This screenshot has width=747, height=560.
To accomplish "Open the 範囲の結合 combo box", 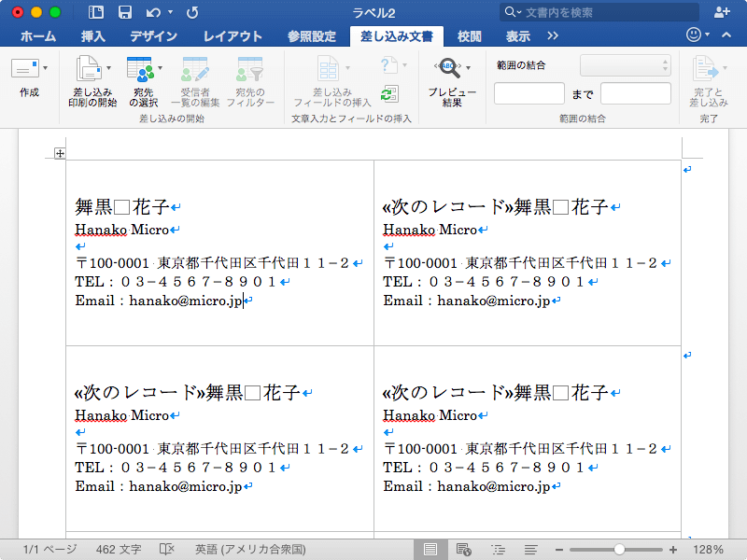I will pyautogui.click(x=625, y=65).
